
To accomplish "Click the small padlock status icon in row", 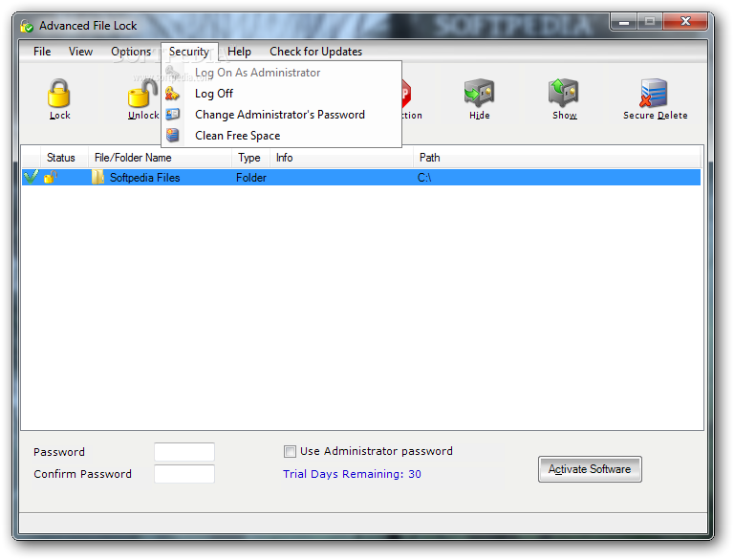I will [50, 177].
